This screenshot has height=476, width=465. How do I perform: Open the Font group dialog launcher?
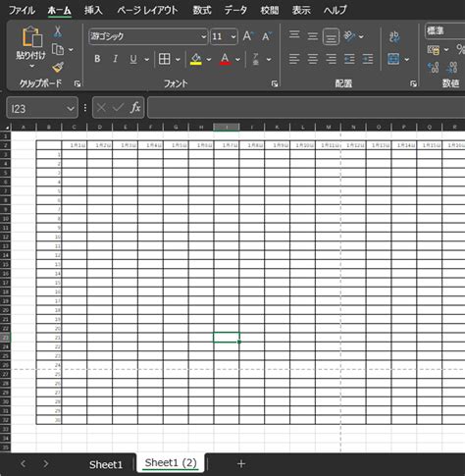275,84
